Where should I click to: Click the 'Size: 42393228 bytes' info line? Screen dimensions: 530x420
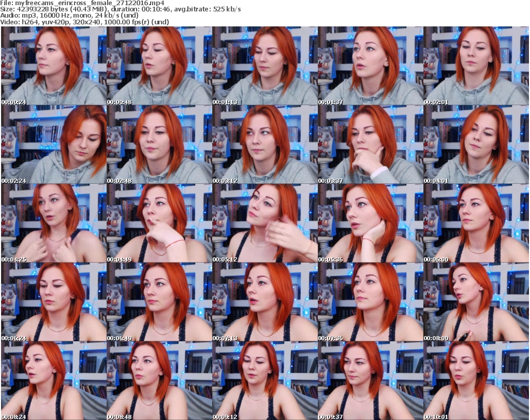(120, 9)
